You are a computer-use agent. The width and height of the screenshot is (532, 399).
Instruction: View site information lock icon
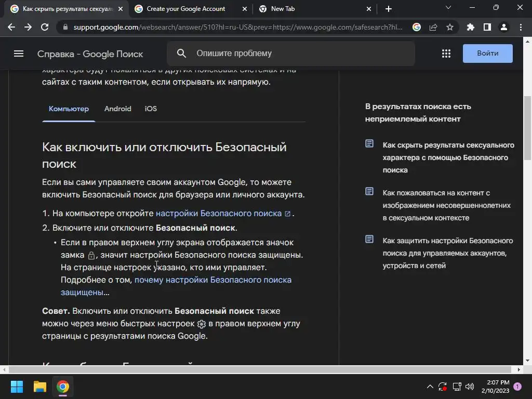65,27
